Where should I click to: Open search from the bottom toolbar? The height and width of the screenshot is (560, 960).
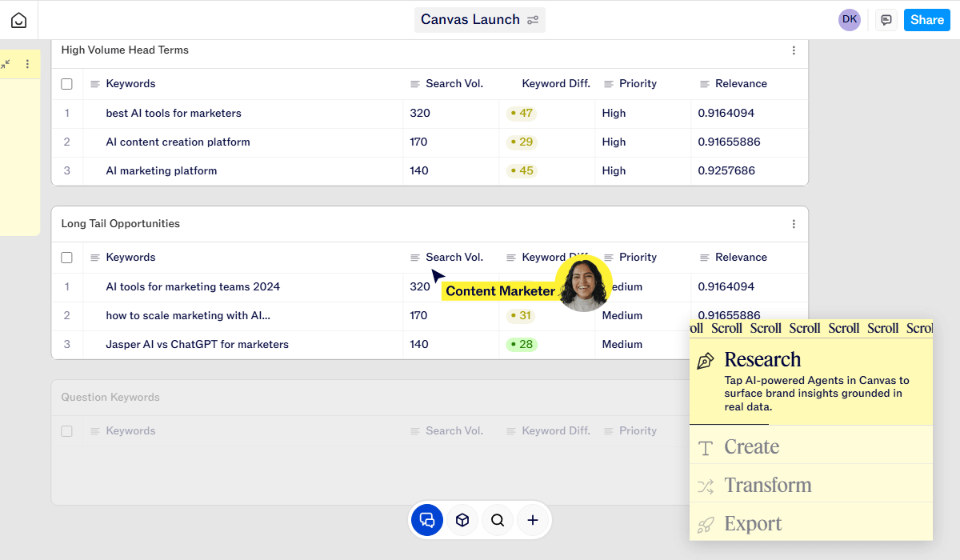pos(498,520)
